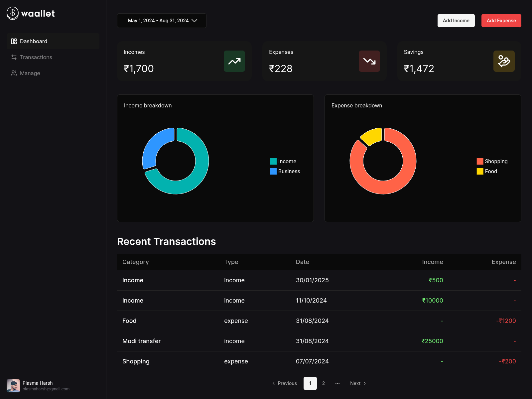Screen dimensions: 532x399
Task: Click the yellow Food legend swatch
Action: pos(480,171)
